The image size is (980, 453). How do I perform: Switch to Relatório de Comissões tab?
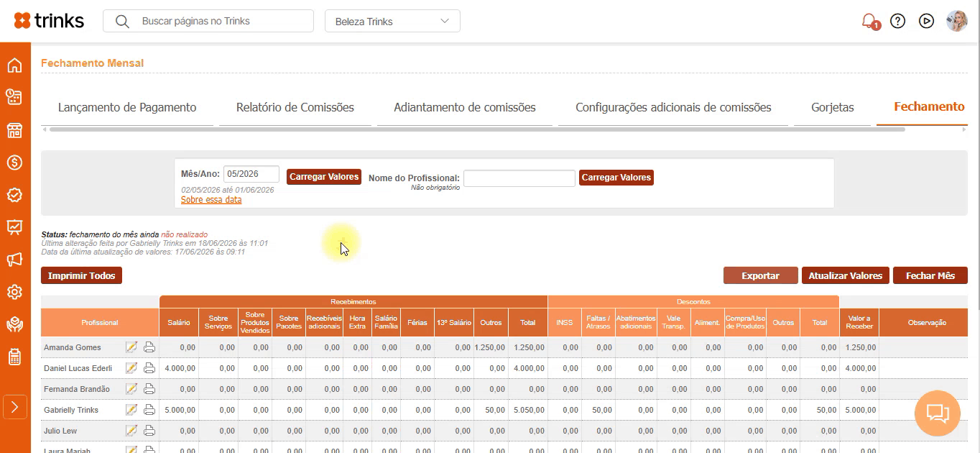click(295, 107)
